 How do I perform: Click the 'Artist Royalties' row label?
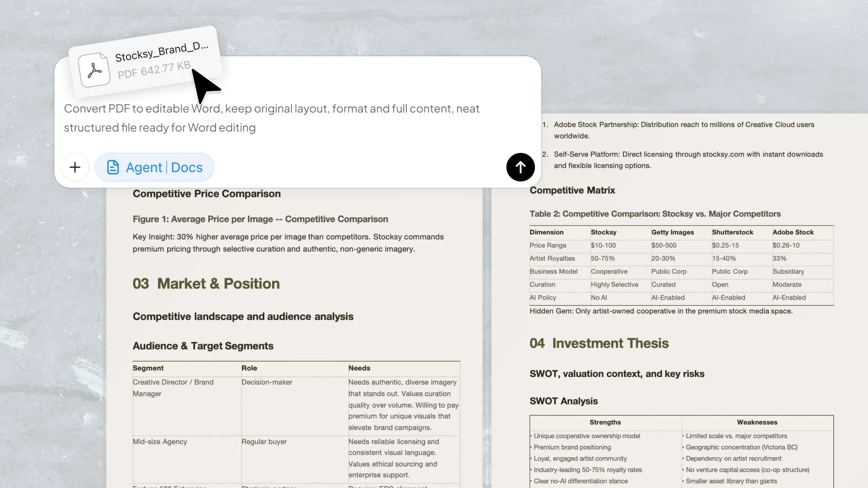[552, 258]
